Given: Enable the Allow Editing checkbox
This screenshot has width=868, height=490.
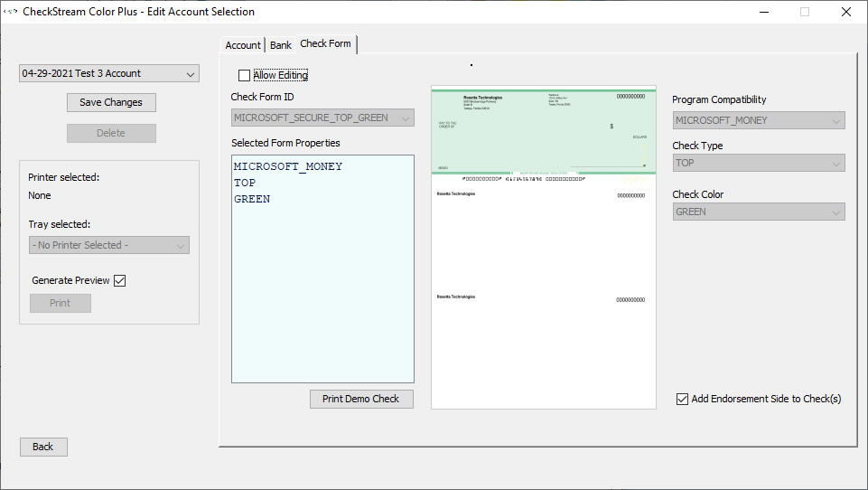Looking at the screenshot, I should [x=244, y=75].
